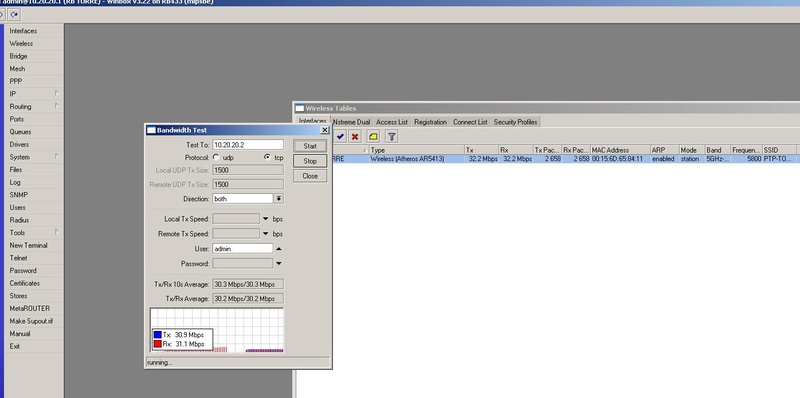Click the Stop button in Bandwidth Test
Image resolution: width=800 pixels, height=398 pixels.
point(310,161)
